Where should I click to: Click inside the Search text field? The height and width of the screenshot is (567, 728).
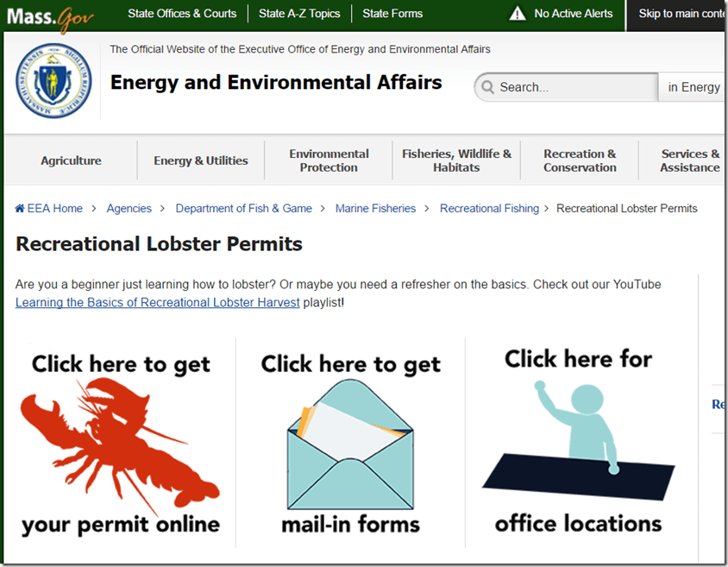(x=574, y=87)
